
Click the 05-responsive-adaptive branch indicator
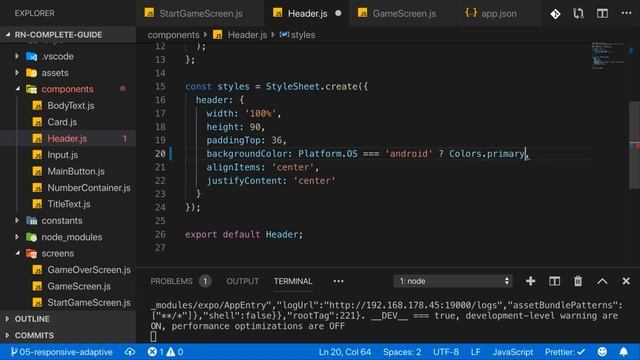point(61,352)
